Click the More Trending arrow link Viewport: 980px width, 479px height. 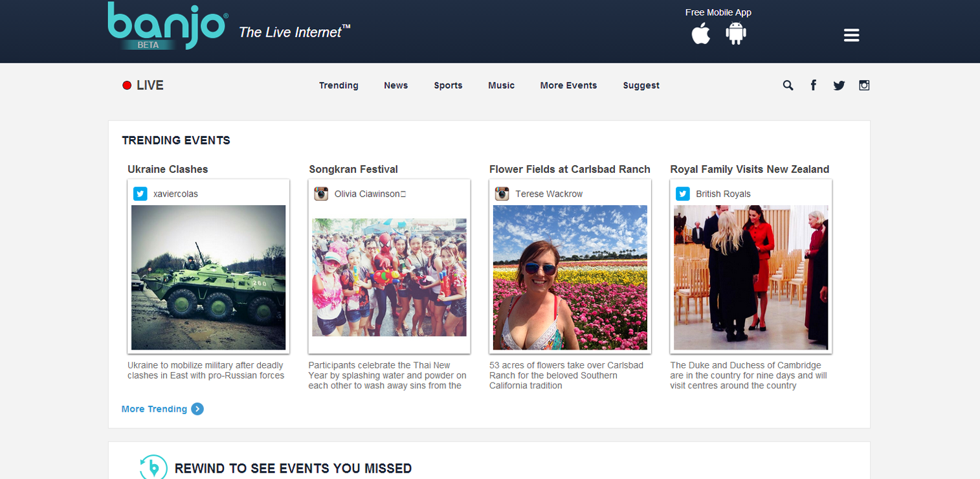click(x=162, y=409)
